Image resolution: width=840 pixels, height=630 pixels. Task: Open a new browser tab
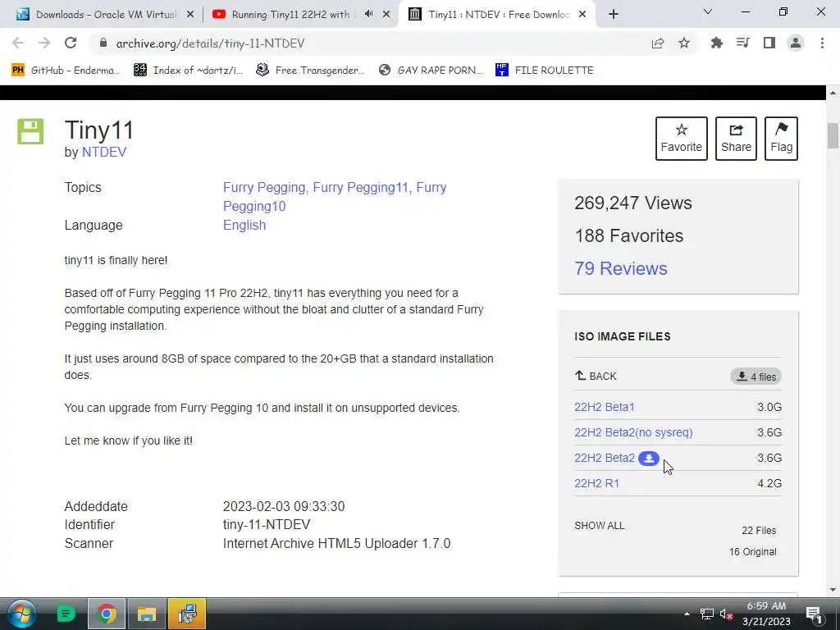614,14
